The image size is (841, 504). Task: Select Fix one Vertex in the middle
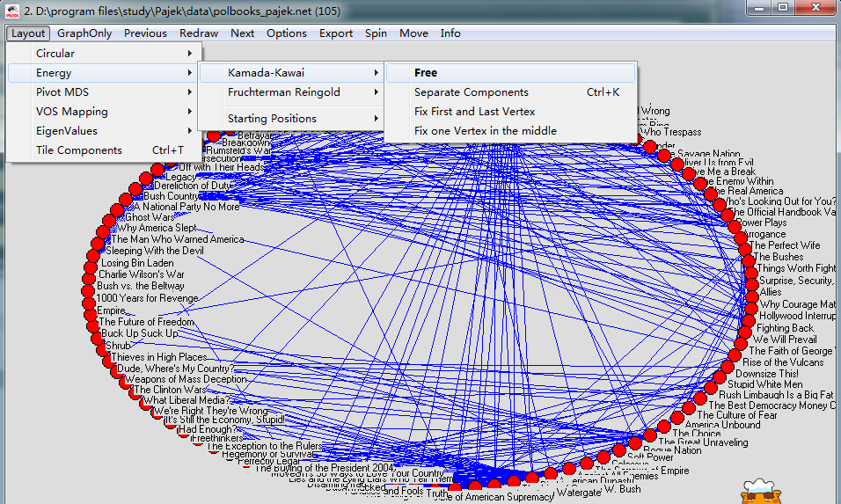510,130
